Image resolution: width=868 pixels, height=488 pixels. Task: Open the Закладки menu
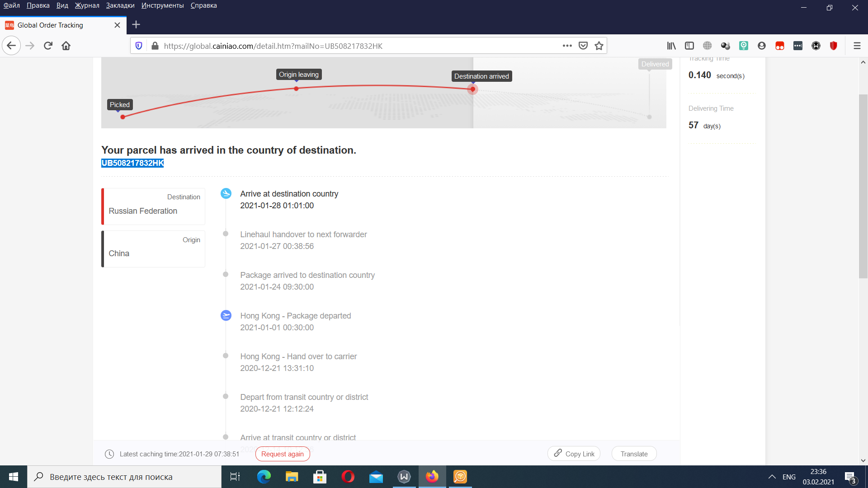[120, 5]
